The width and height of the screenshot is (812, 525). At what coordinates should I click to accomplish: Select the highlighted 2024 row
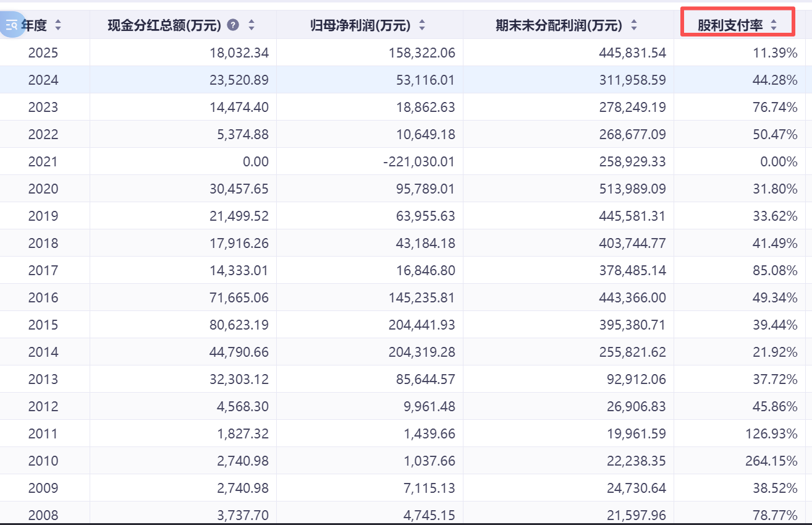[43, 80]
